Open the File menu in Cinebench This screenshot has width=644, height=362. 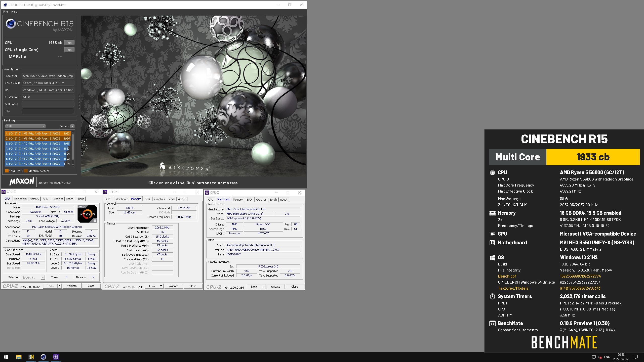click(x=6, y=12)
